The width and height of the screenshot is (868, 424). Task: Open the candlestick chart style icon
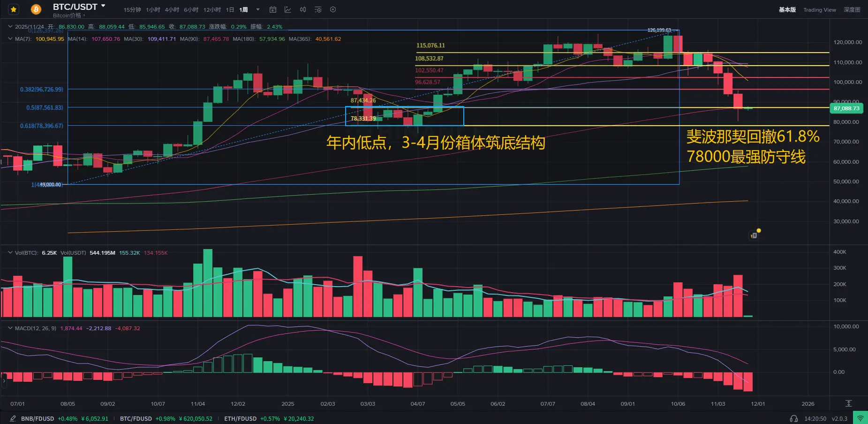tap(303, 9)
